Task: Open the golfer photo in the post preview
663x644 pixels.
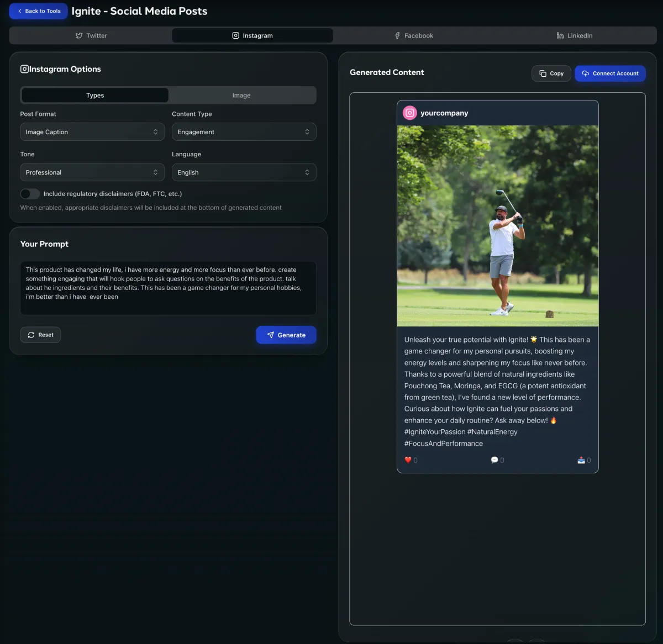Action: point(498,226)
